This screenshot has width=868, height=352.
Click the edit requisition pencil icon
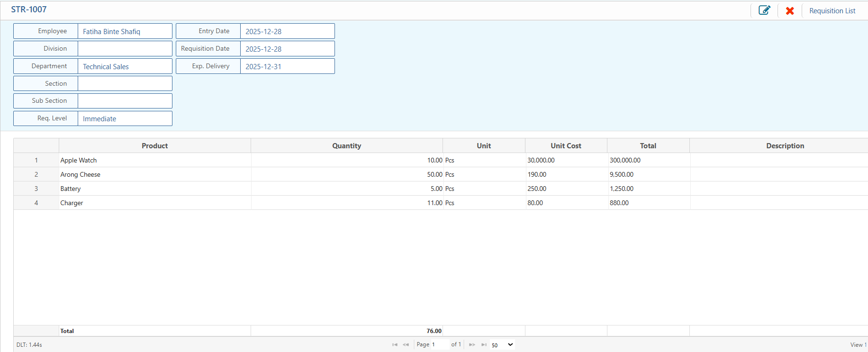click(764, 10)
